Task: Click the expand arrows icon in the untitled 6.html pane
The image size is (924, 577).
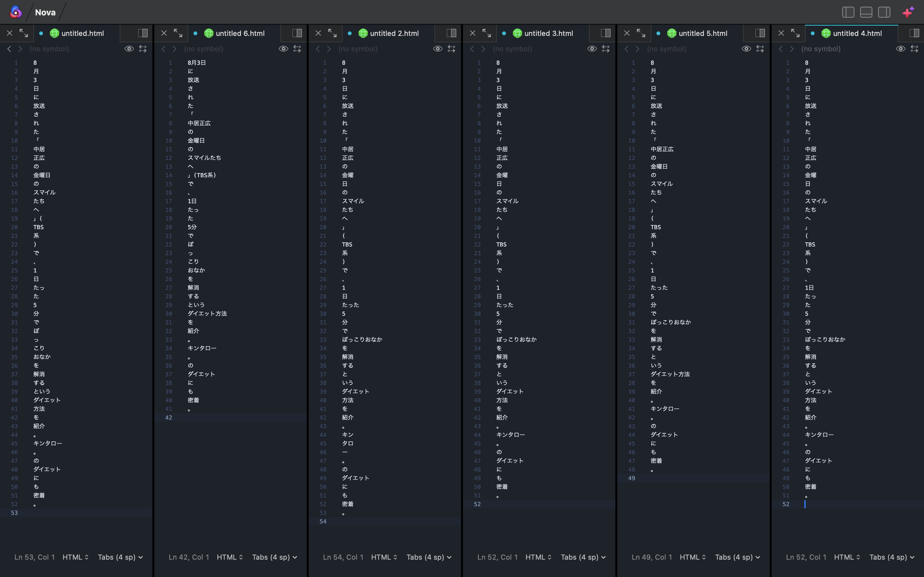Action: point(178,33)
